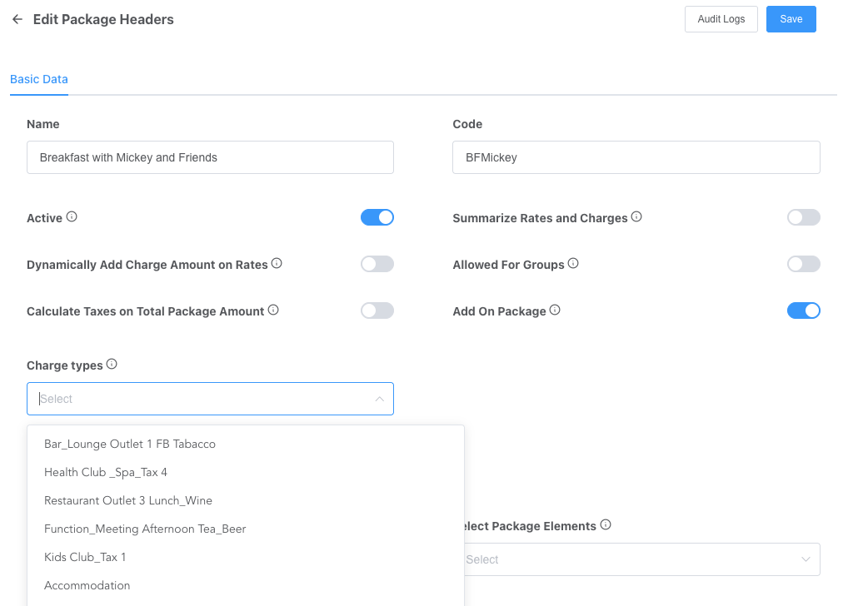This screenshot has height=606, width=868.
Task: Click info icon next to Allowed For Groups
Action: pyautogui.click(x=573, y=264)
